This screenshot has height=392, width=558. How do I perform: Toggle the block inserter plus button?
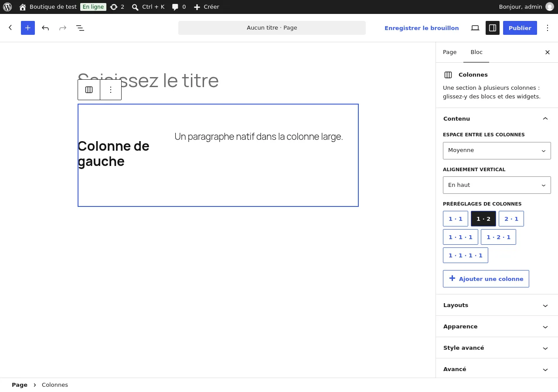[x=28, y=28]
